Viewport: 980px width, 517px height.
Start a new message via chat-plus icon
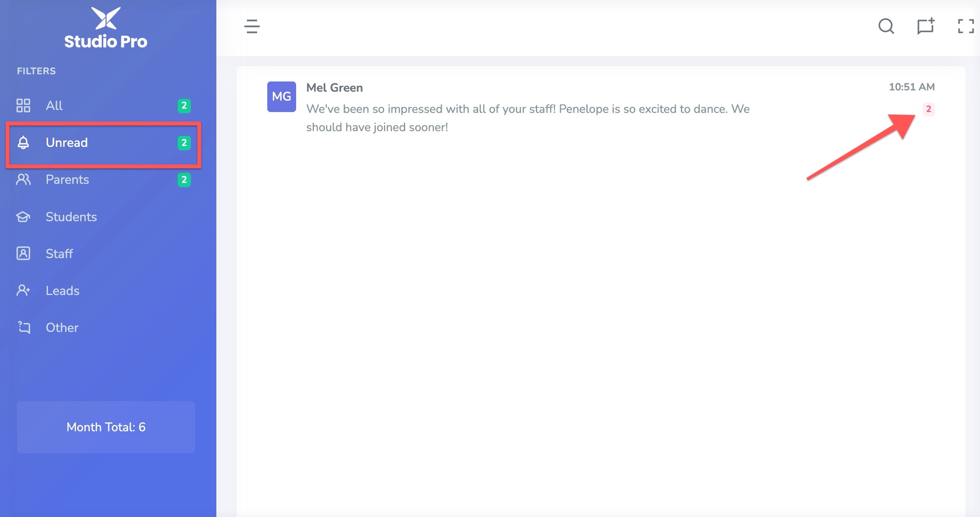(x=926, y=26)
